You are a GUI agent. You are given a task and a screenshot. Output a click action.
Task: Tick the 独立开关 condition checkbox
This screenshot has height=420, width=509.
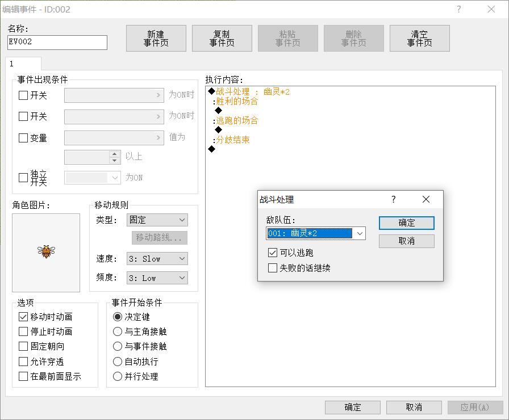23,178
